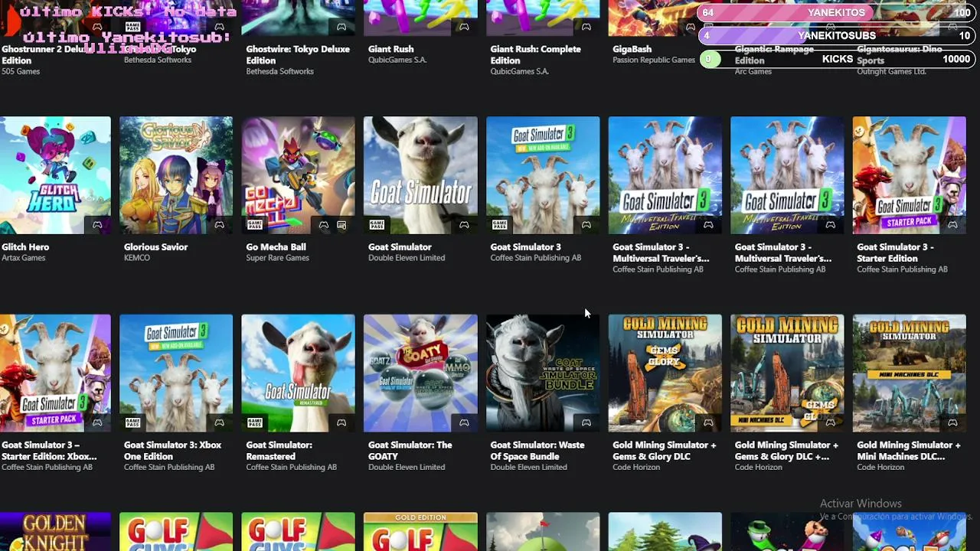
Task: Open Goat Simulator: Remastered title link
Action: (279, 451)
